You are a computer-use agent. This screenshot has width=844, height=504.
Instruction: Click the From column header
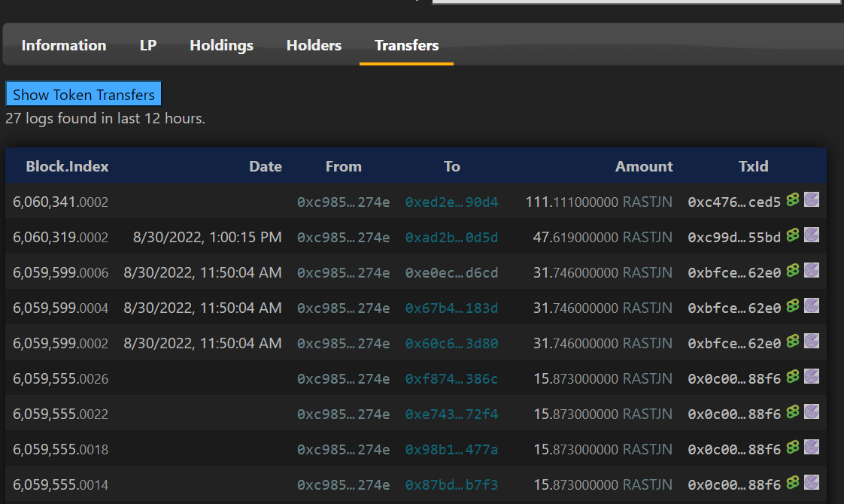coord(344,166)
